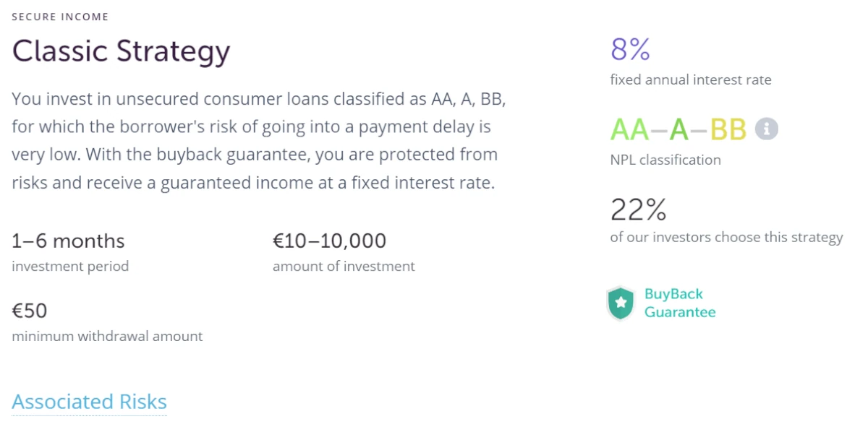This screenshot has height=427, width=868.
Task: Click the SECURE INCOME label
Action: [60, 16]
